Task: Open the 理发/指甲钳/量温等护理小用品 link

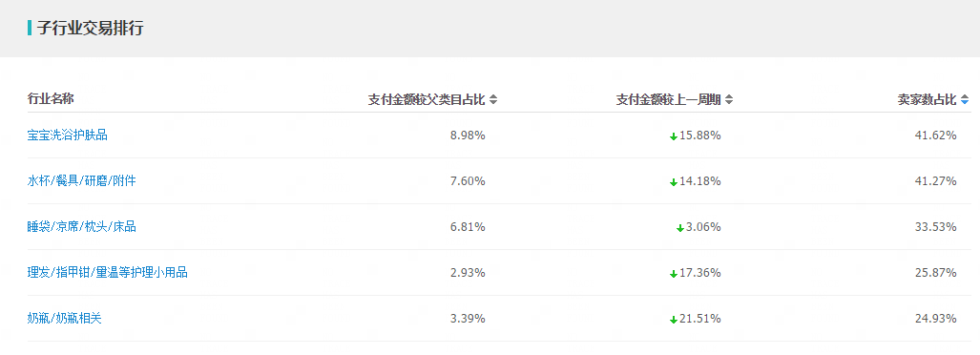Action: (108, 273)
